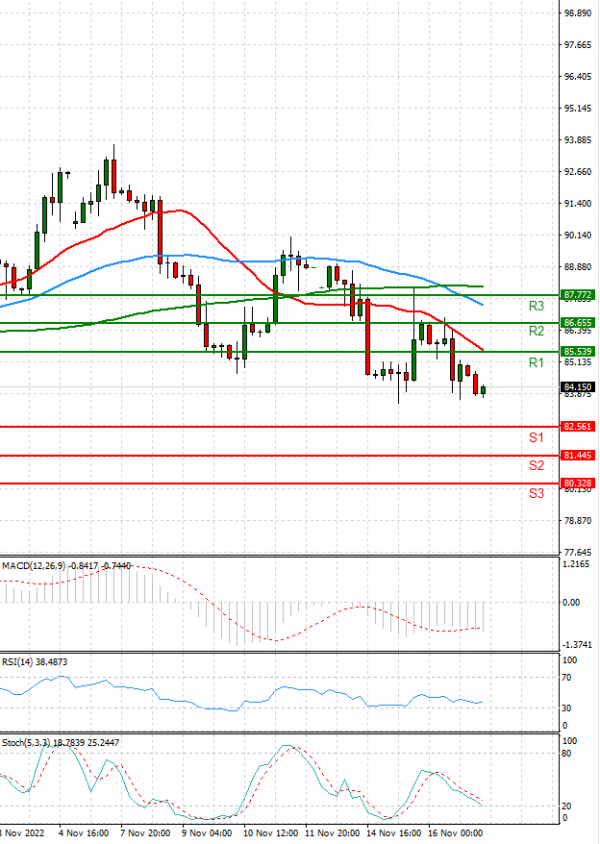The width and height of the screenshot is (600, 844).
Task: Click the 92.660 price axis value
Action: click(x=577, y=172)
